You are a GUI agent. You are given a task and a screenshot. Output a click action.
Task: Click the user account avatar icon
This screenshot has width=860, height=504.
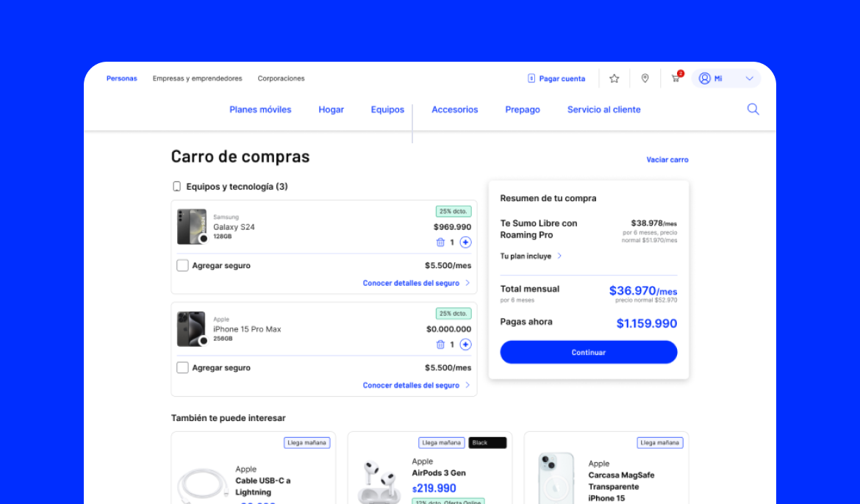point(705,79)
